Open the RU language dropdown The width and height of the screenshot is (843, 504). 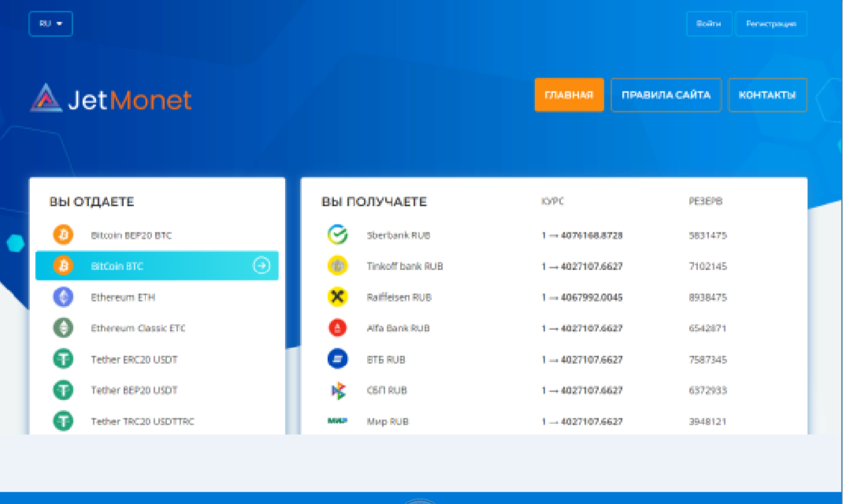click(x=50, y=24)
